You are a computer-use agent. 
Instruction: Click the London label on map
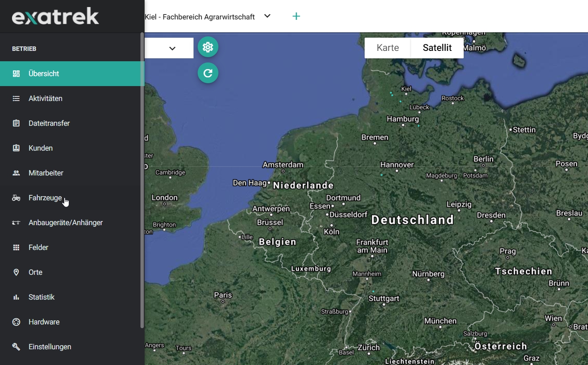click(x=165, y=198)
